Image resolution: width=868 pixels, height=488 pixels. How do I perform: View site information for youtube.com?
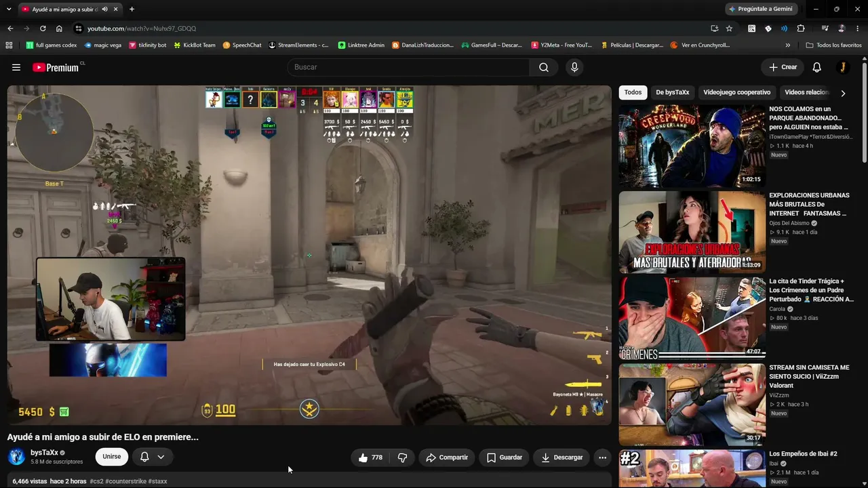[79, 28]
